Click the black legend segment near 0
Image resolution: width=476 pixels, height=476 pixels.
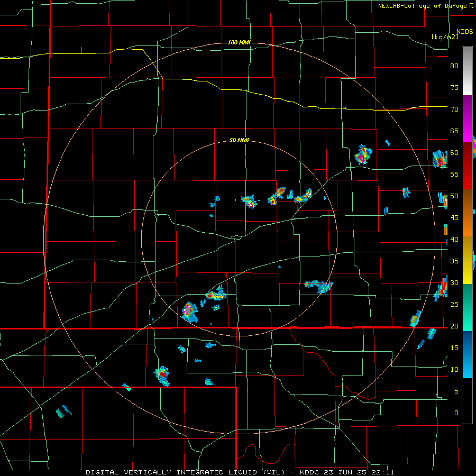click(x=467, y=401)
